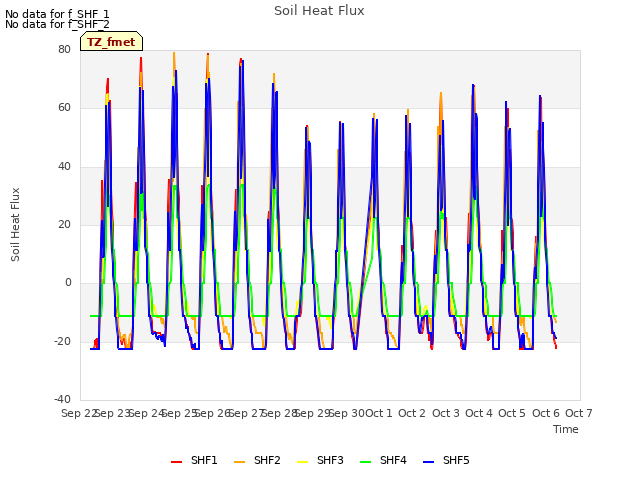Click the 'No data for f_SHF_2' message

[x=57, y=24]
